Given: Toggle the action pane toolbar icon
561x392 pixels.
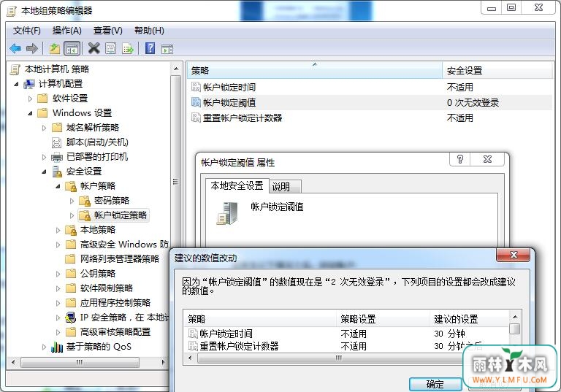Looking at the screenshot, I should 167,49.
